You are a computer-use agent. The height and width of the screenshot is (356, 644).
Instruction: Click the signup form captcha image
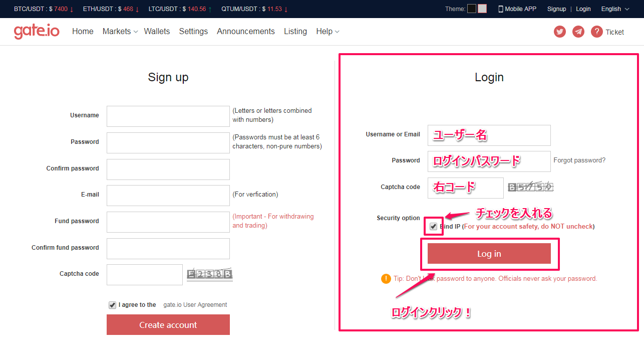coord(210,274)
